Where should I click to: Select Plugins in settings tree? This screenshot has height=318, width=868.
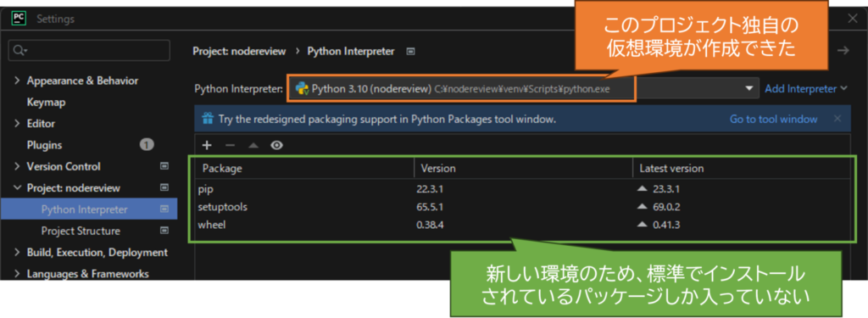pos(44,145)
